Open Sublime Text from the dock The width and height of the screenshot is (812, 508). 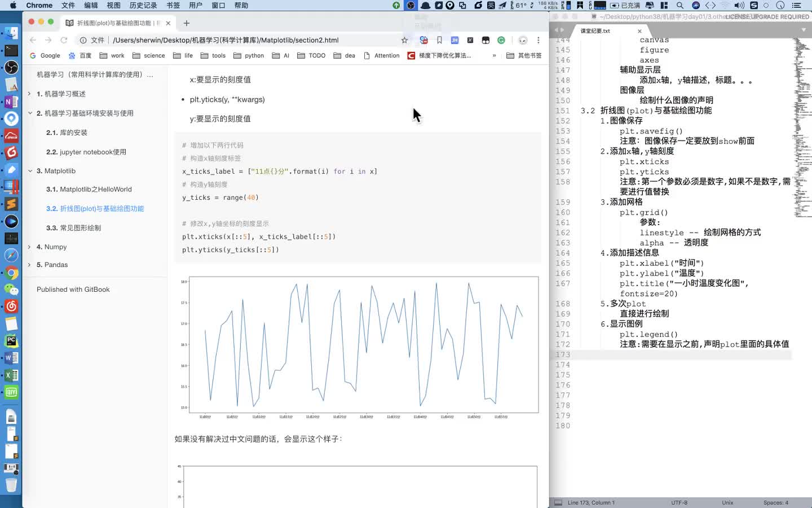[11, 204]
